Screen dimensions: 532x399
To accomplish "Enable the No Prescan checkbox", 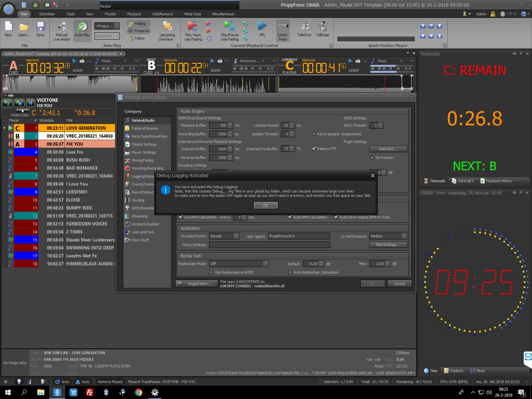I will click(x=372, y=158).
